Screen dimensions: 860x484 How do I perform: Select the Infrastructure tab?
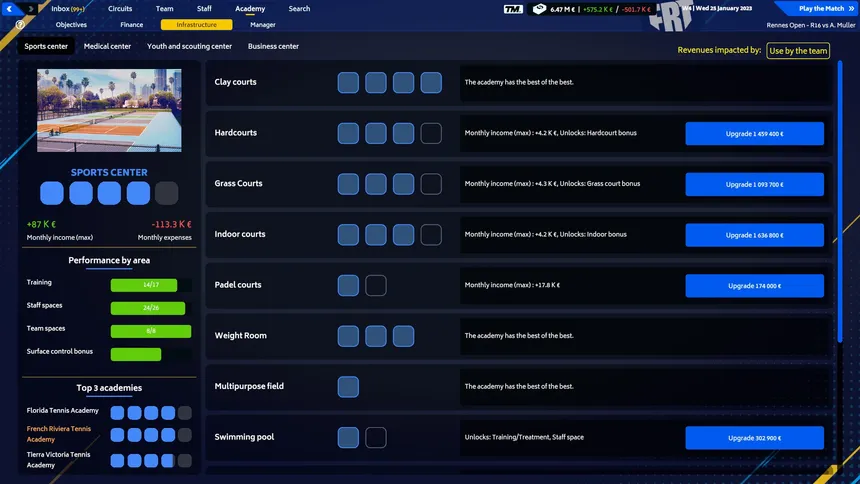click(x=196, y=25)
